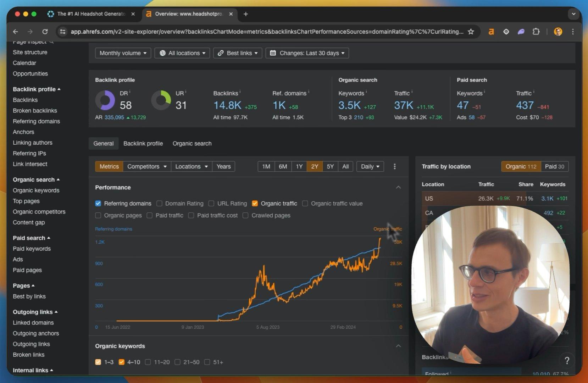Image resolution: width=588 pixels, height=383 pixels.
Task: Open the browser extensions puzzle icon
Action: (536, 32)
